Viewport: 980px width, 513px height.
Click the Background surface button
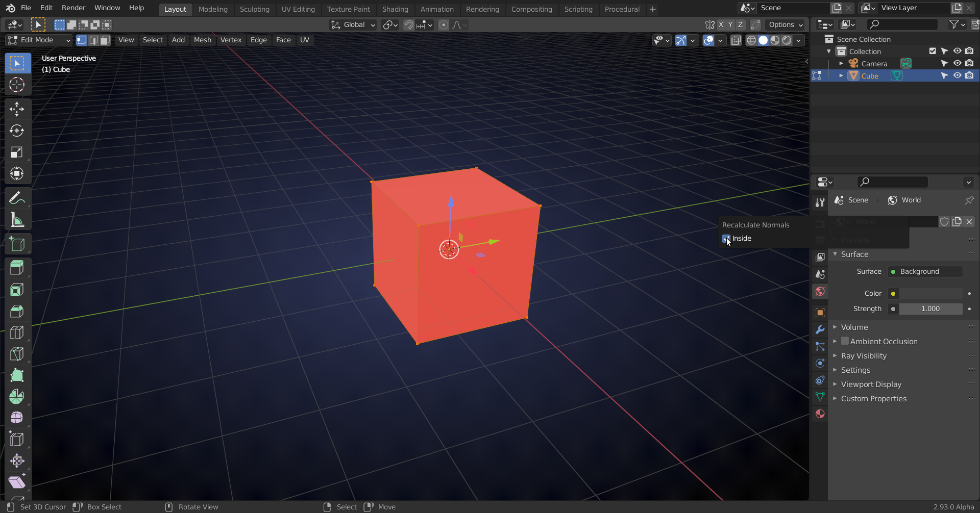(924, 271)
